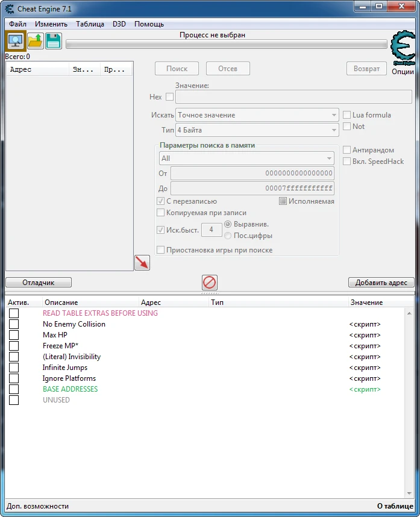The height and width of the screenshot is (517, 420).
Task: Activate the (Literal) Invisibility checkbox
Action: [14, 357]
